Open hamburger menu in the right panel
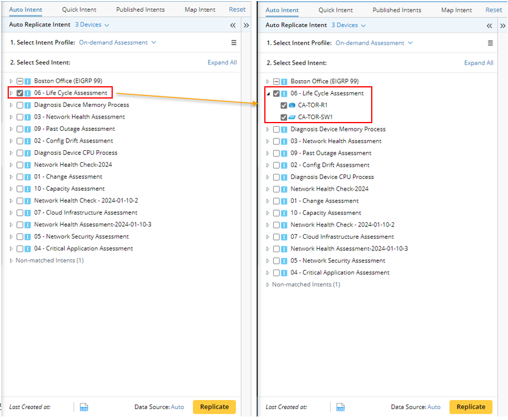 point(490,43)
